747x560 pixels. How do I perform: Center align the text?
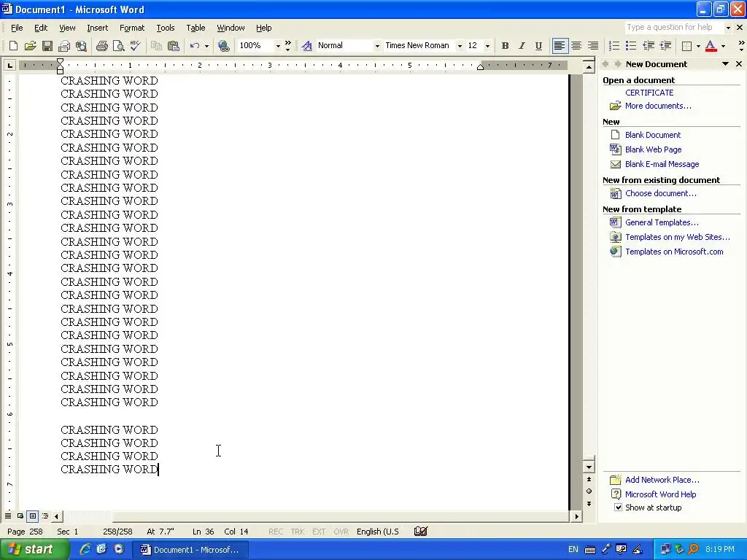pyautogui.click(x=576, y=46)
